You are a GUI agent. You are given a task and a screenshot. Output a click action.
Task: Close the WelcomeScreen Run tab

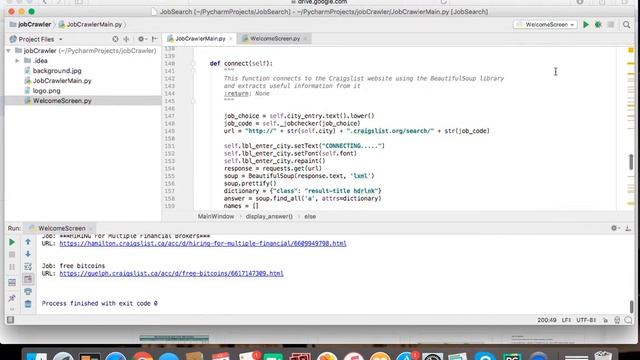91,229
